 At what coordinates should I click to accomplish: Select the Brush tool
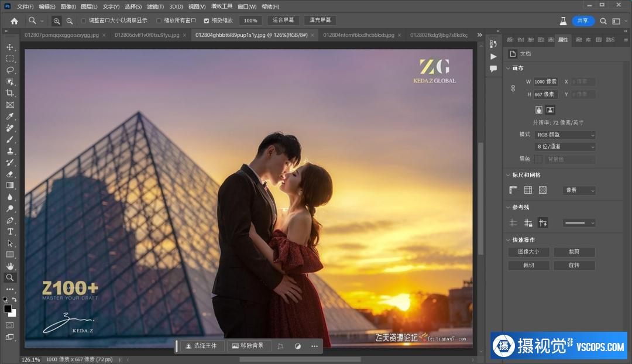tap(10, 139)
